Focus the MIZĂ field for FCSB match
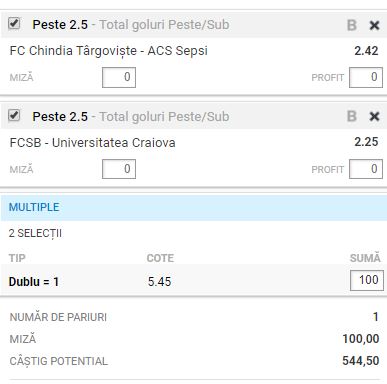The height and width of the screenshot is (384, 387). click(119, 169)
